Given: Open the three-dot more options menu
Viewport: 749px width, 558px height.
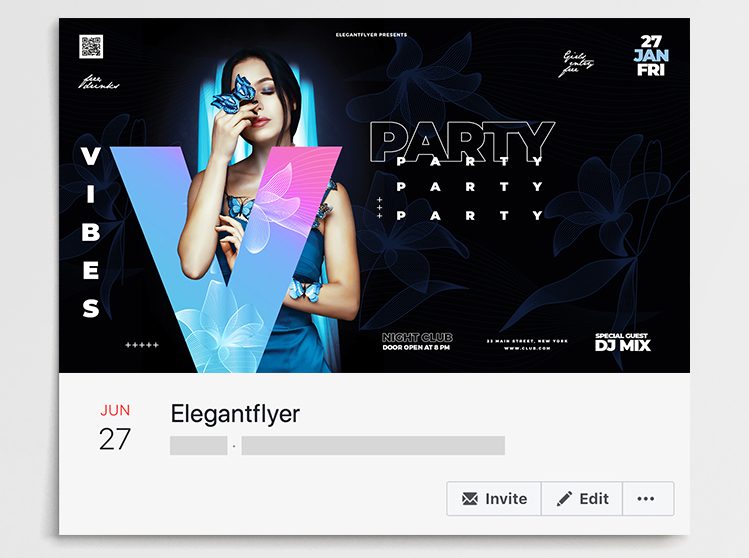Looking at the screenshot, I should point(646,499).
